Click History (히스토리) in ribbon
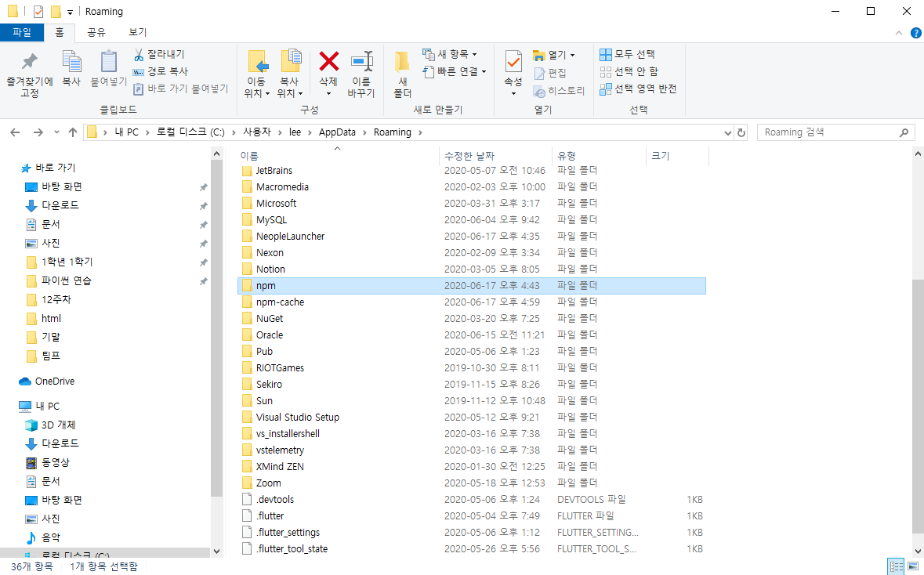 coord(559,91)
